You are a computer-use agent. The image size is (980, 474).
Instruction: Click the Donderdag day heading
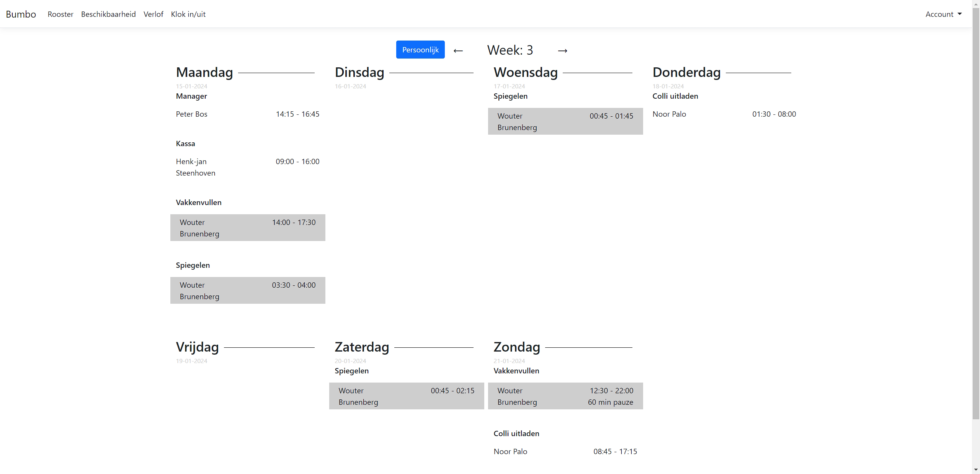coord(687,72)
